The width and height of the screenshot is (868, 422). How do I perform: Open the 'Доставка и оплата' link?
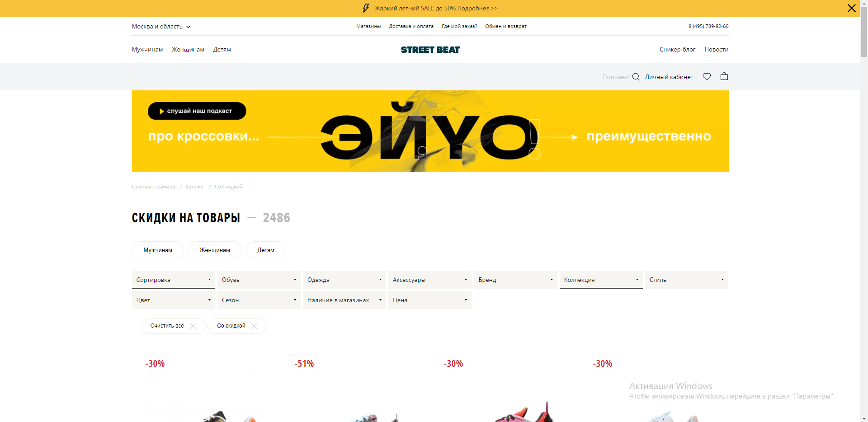(411, 26)
